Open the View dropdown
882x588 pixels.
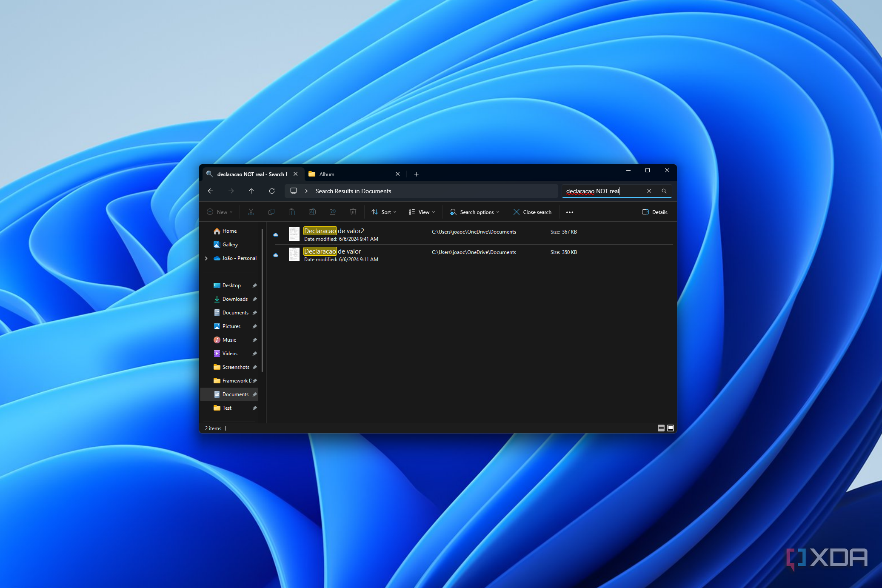click(422, 212)
